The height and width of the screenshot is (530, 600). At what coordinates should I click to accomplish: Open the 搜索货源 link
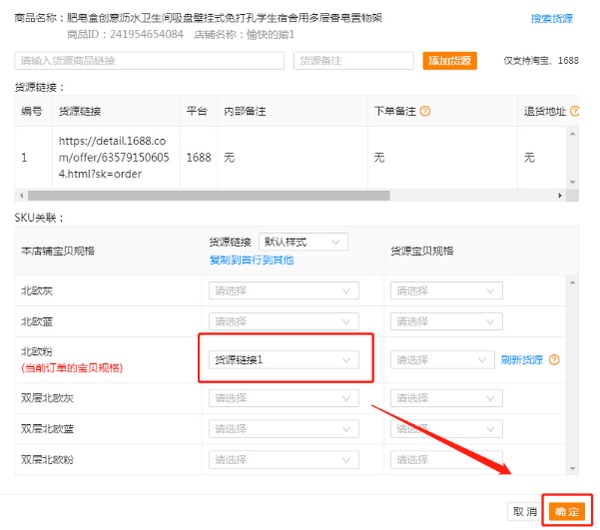pyautogui.click(x=552, y=19)
